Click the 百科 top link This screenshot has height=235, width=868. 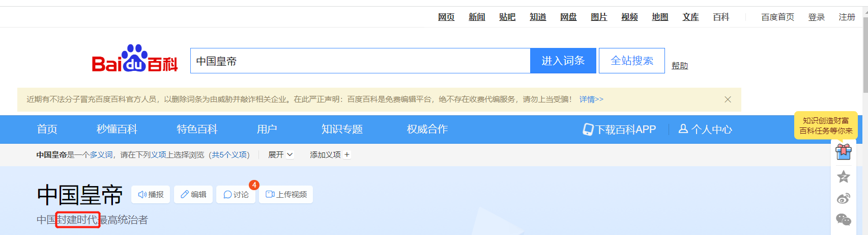pyautogui.click(x=721, y=17)
